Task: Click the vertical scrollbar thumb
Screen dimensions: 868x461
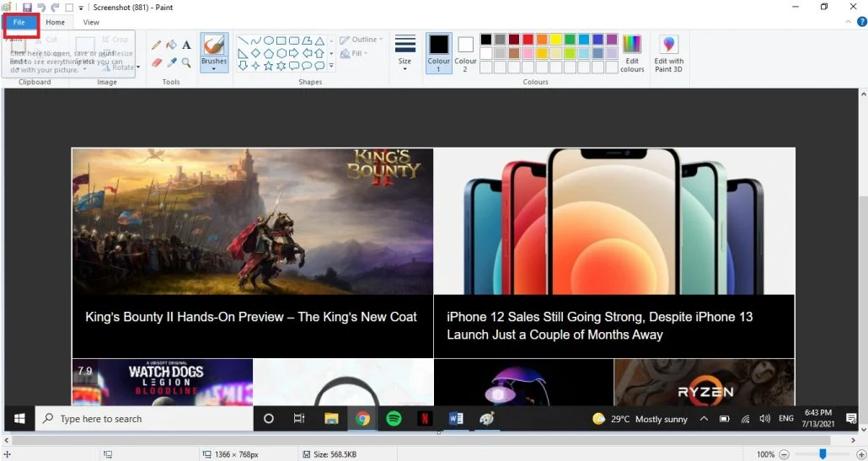Action: (863, 310)
